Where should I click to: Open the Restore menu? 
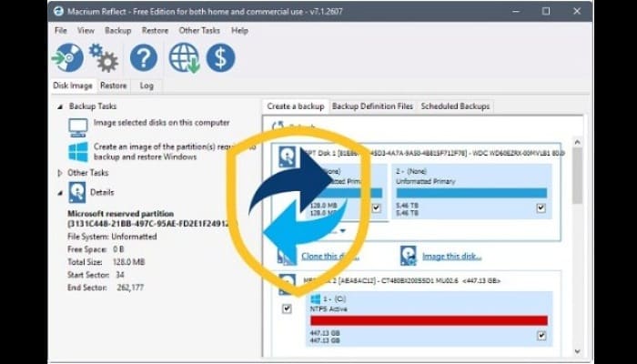click(155, 30)
